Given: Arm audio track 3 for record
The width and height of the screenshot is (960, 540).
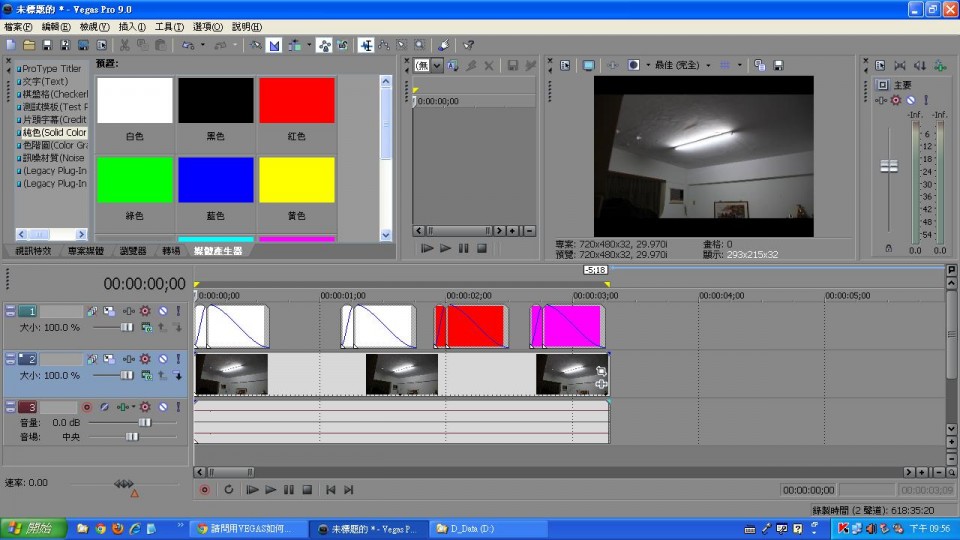Looking at the screenshot, I should click(87, 407).
